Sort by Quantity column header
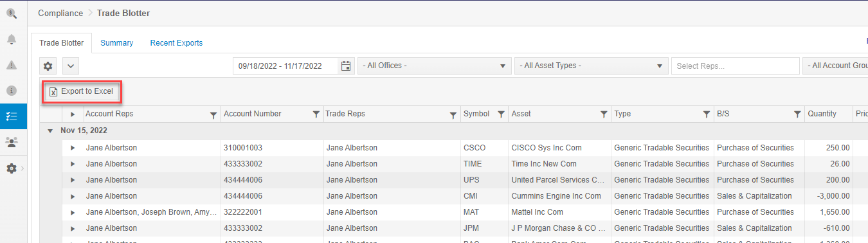868x243 pixels. (x=822, y=114)
